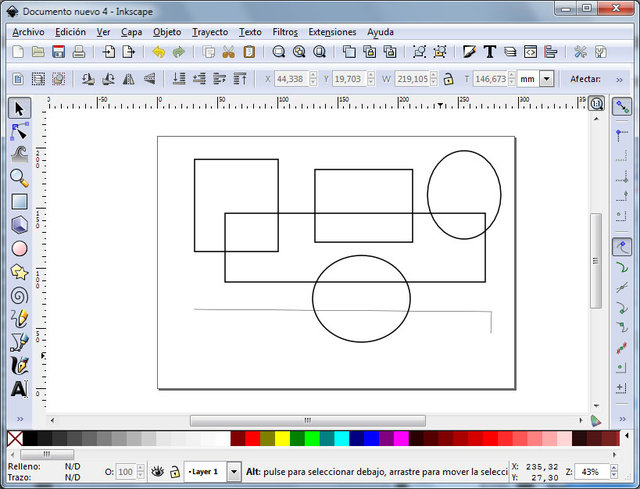Open the Extensiones menu
The width and height of the screenshot is (640, 489).
tap(332, 32)
